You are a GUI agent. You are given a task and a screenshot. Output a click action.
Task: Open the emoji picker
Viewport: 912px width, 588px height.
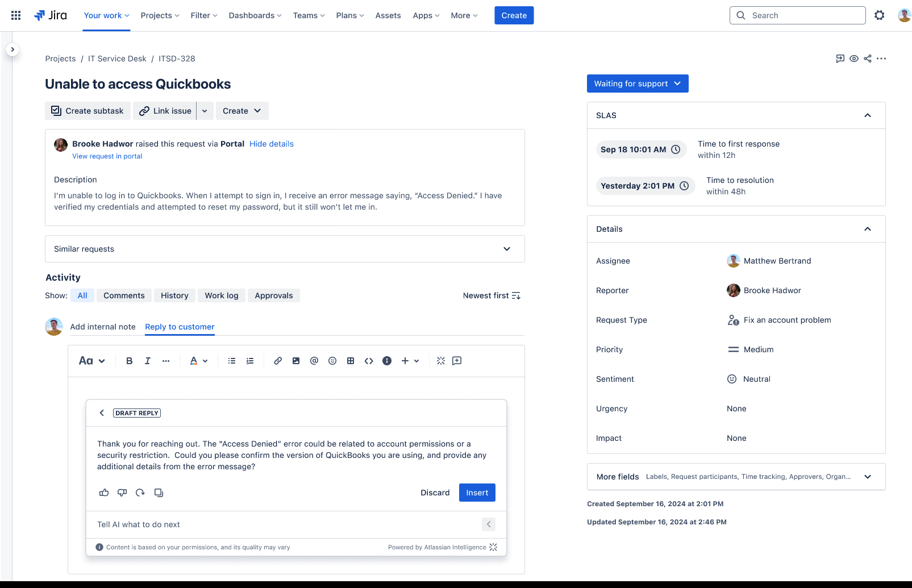(332, 361)
